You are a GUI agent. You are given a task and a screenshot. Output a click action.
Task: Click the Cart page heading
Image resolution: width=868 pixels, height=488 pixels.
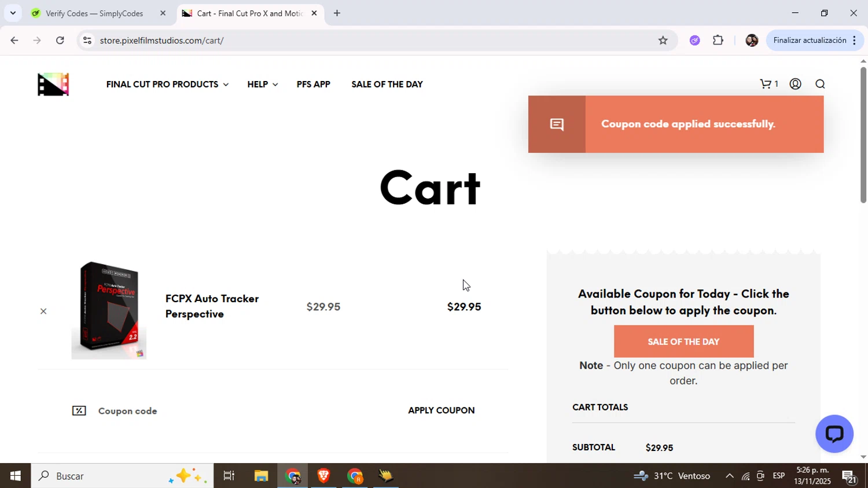tap(430, 187)
